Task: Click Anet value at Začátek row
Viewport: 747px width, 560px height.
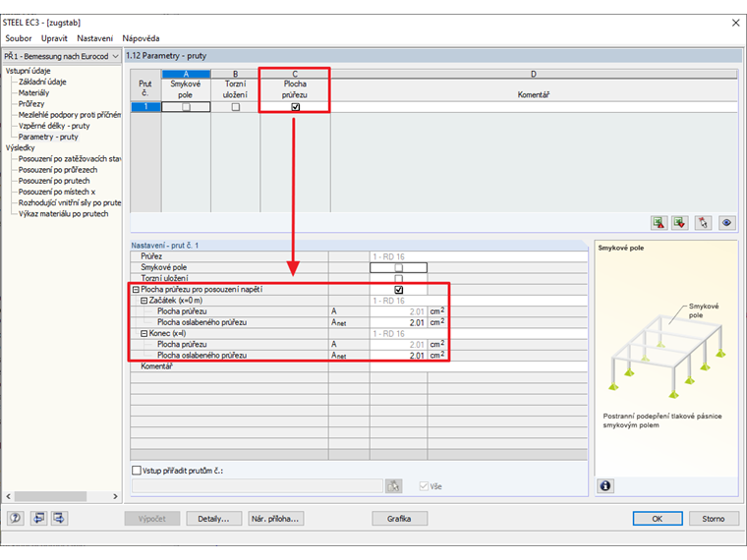Action: click(x=398, y=322)
